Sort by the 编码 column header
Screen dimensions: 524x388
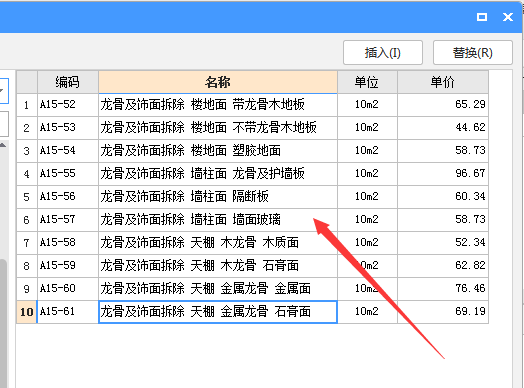pos(68,82)
